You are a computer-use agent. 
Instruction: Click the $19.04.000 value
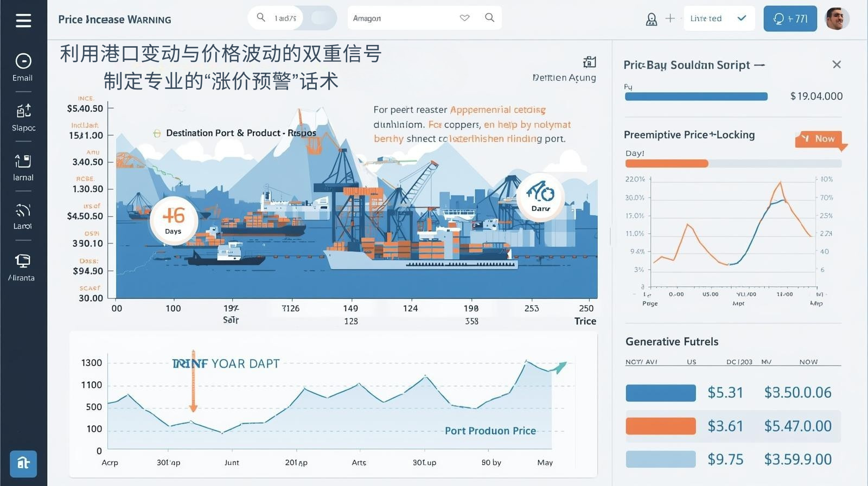click(816, 96)
